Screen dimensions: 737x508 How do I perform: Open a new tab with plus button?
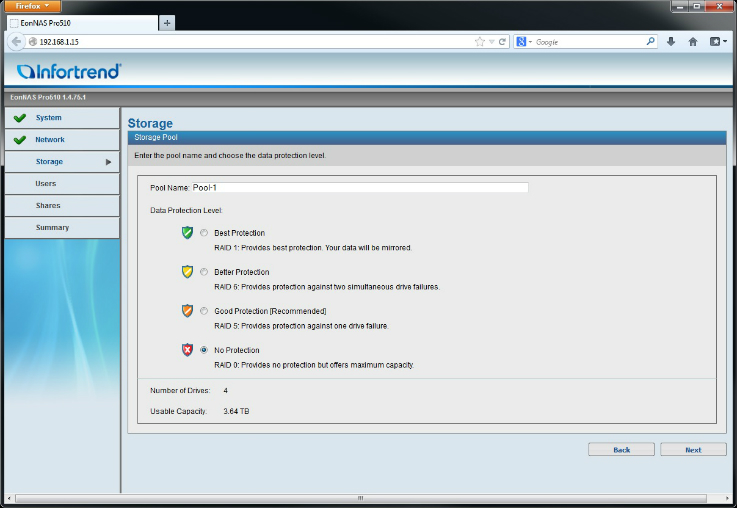pyautogui.click(x=167, y=23)
